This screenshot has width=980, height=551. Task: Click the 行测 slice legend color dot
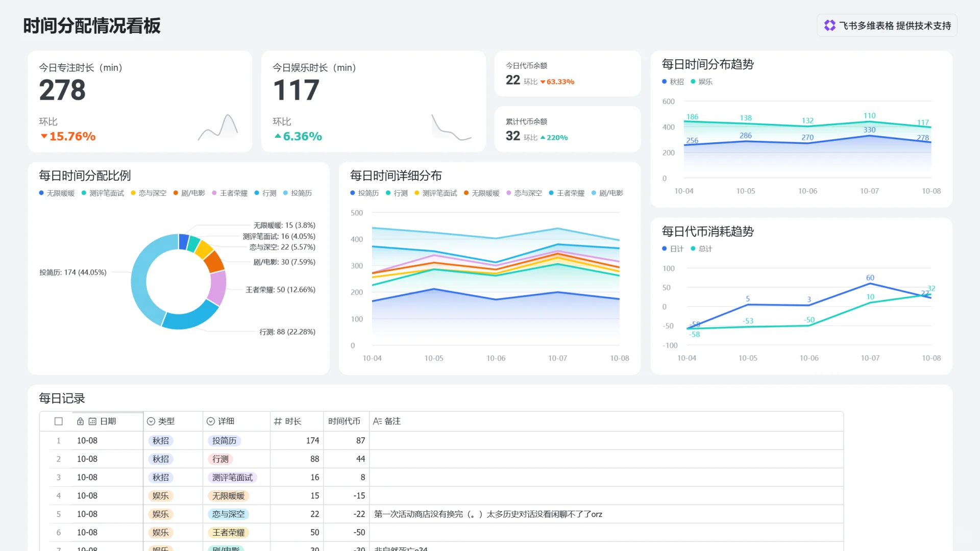(x=257, y=193)
